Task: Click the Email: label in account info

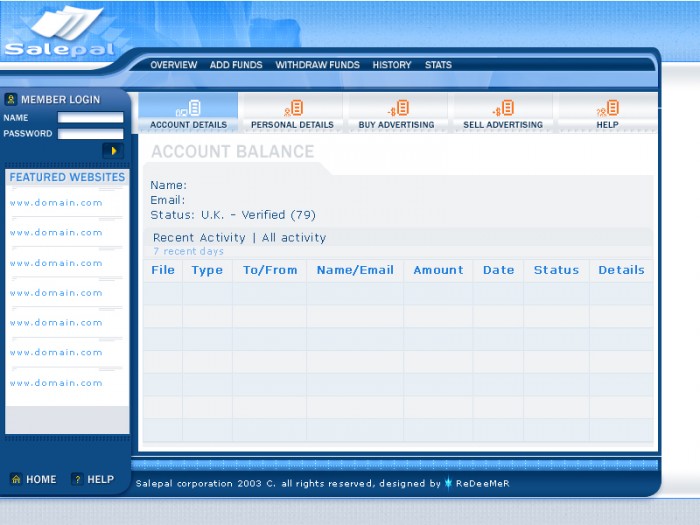Action: click(167, 200)
